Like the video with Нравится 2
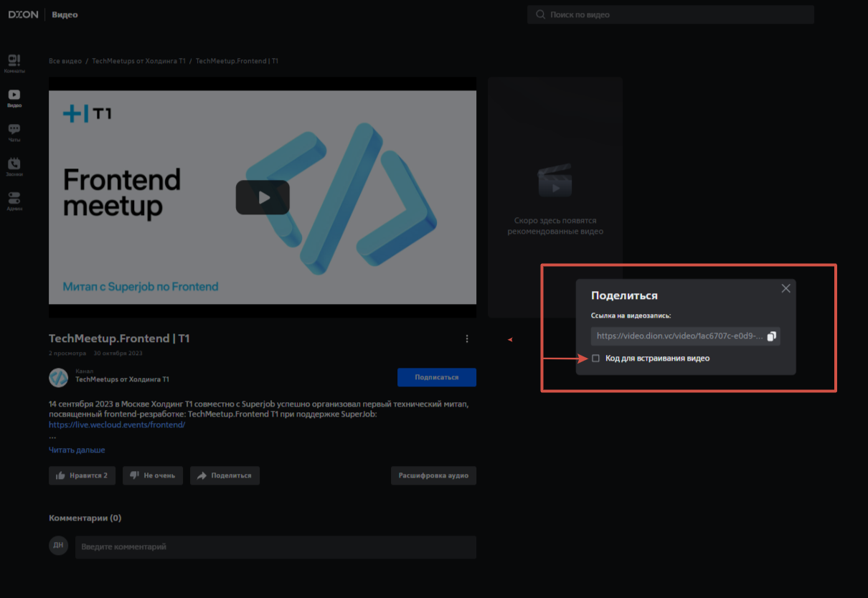Screen dimensions: 868x598 (82, 475)
